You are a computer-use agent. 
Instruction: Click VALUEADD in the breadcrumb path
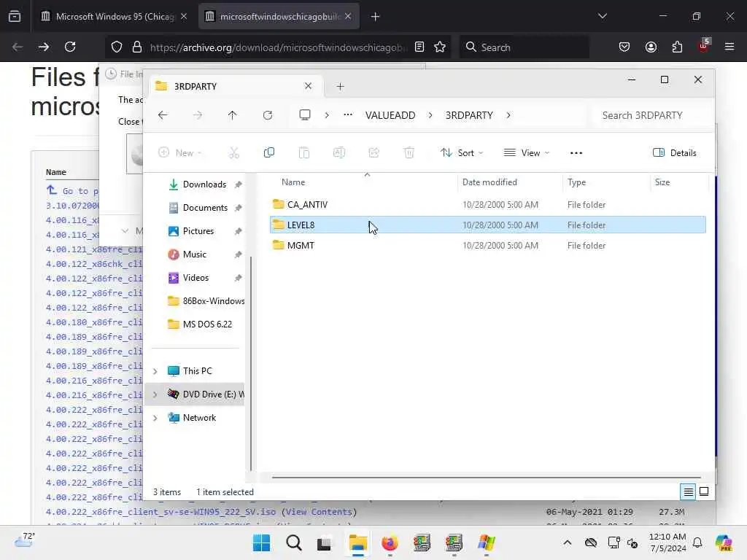point(390,115)
